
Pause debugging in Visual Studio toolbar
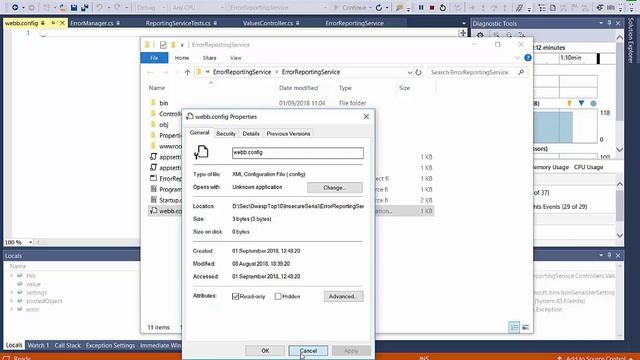[x=421, y=7]
